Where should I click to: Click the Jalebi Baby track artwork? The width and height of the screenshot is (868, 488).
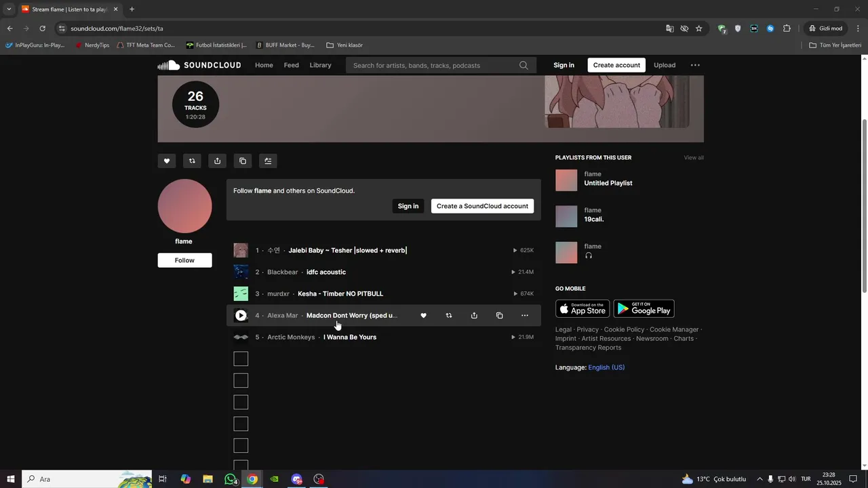tap(241, 250)
